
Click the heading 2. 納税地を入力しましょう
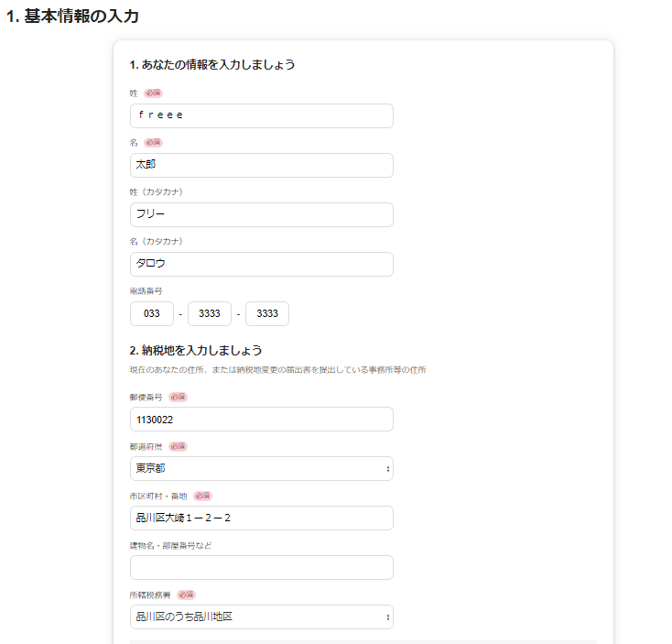(196, 350)
